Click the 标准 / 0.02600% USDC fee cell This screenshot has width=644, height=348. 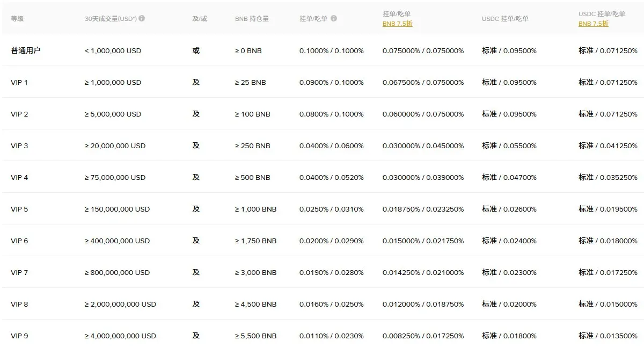coord(509,209)
